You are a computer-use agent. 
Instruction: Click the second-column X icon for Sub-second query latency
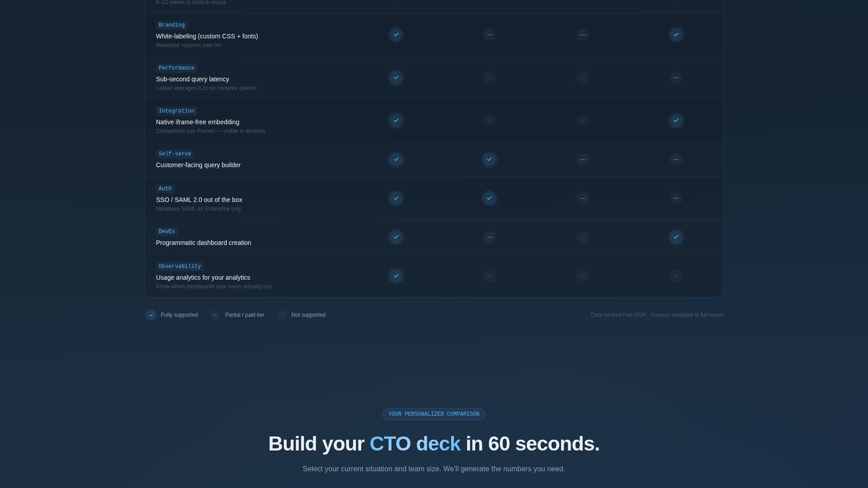[489, 78]
